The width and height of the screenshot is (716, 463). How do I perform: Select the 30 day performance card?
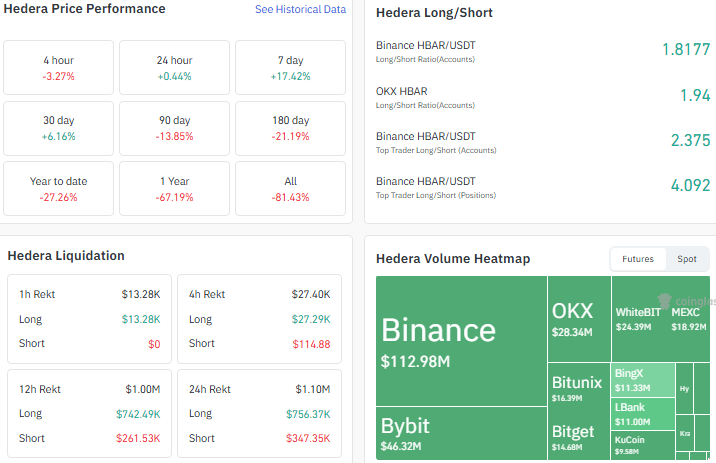[x=58, y=128]
